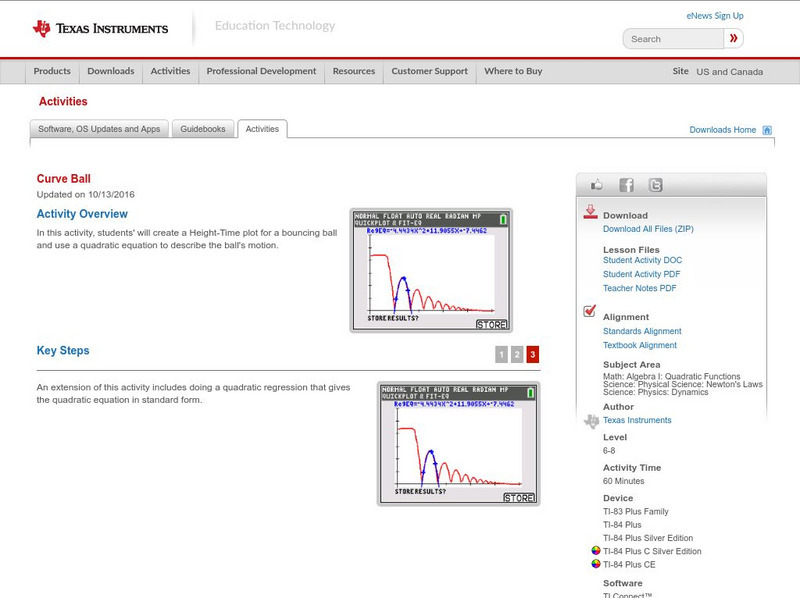Open the US and Canada site selector
Viewport: 800px width, 598px height.
point(729,72)
